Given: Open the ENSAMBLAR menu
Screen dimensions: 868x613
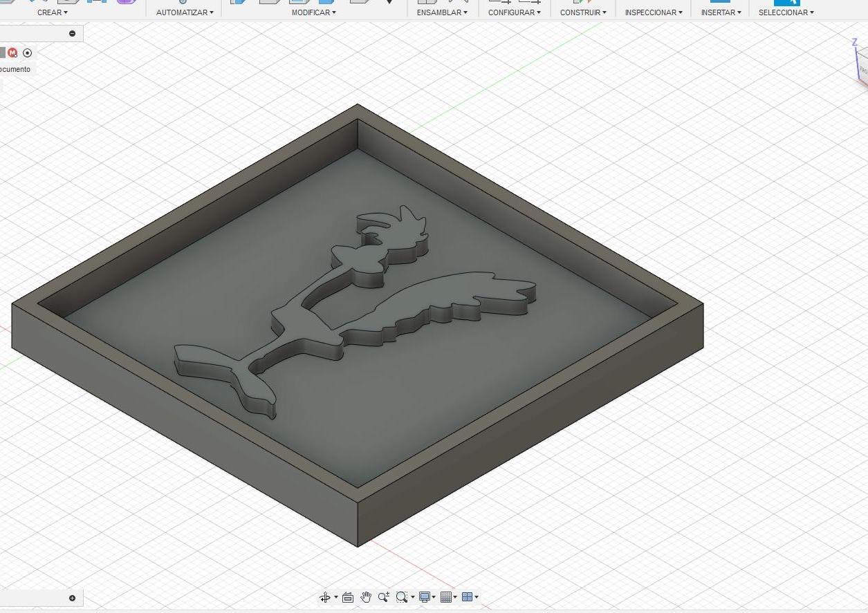Looking at the screenshot, I should 441,12.
